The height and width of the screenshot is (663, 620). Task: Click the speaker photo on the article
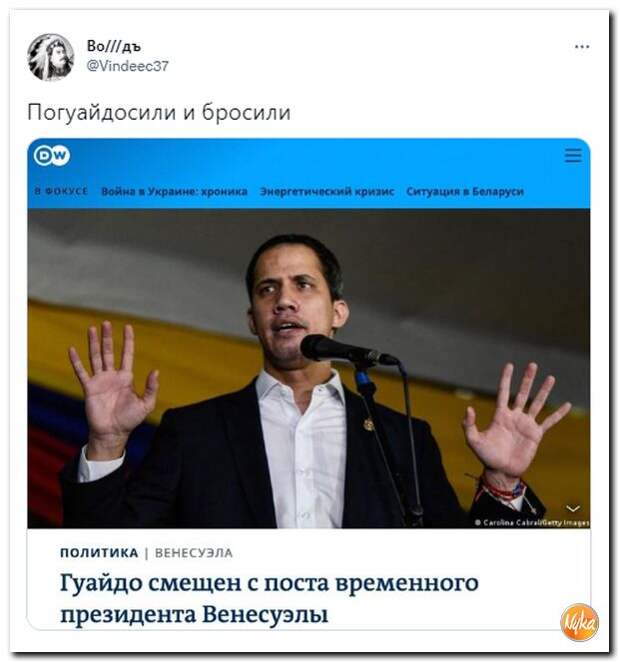coord(309,368)
